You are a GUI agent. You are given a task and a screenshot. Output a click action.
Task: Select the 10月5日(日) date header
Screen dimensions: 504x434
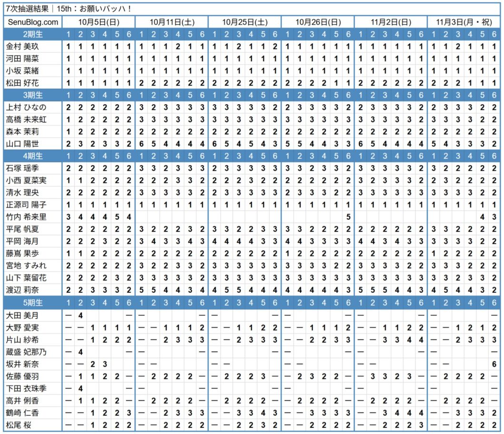[99, 22]
